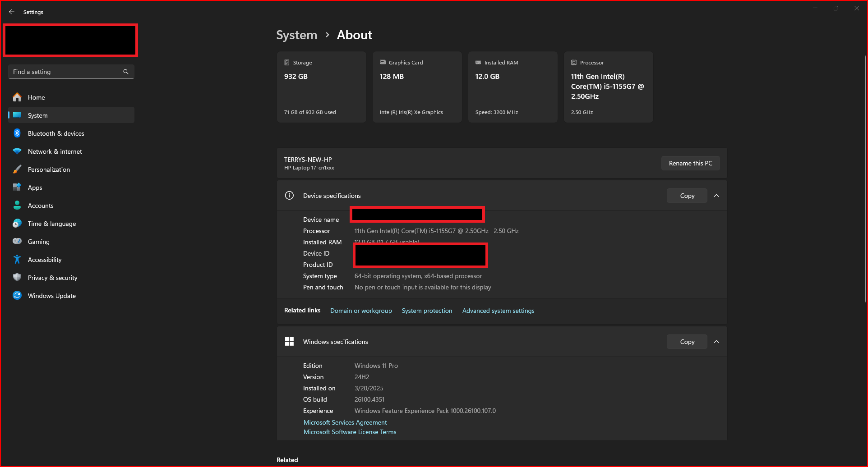This screenshot has height=467, width=868.
Task: Click the Windows logo beside specifications
Action: pyautogui.click(x=289, y=341)
